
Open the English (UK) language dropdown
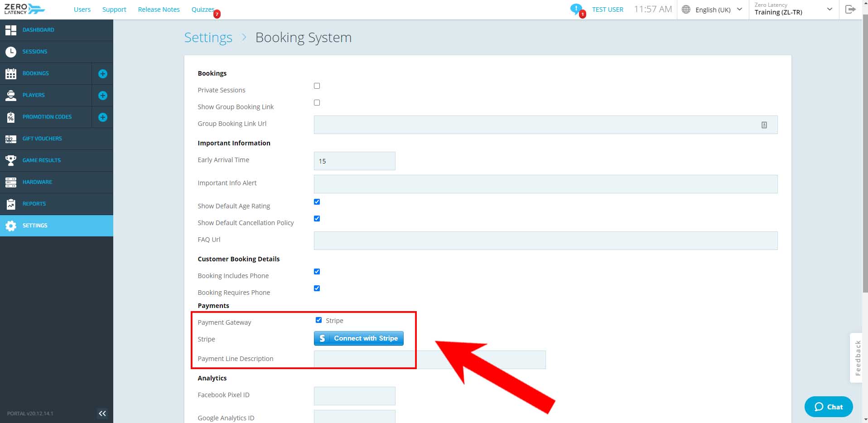tap(713, 10)
